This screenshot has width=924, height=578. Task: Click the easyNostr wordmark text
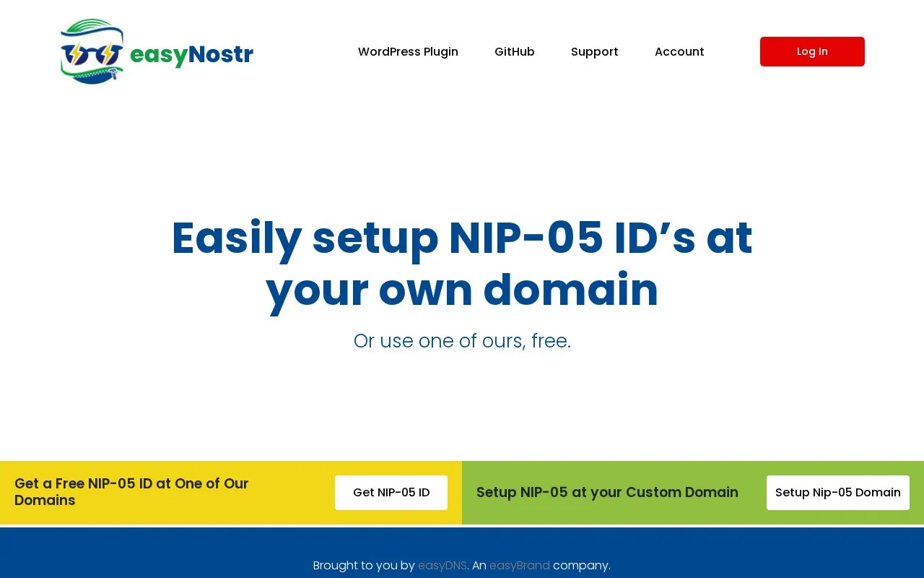tap(191, 54)
